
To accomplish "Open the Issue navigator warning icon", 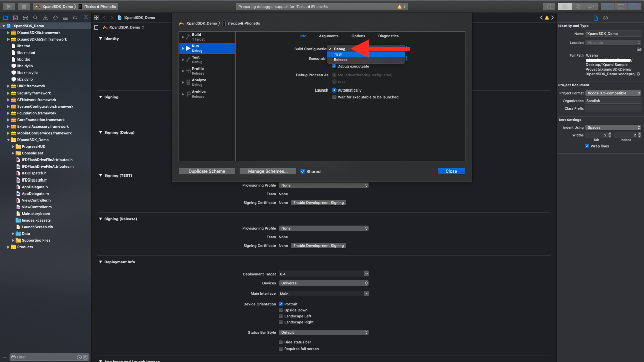I will point(45,18).
